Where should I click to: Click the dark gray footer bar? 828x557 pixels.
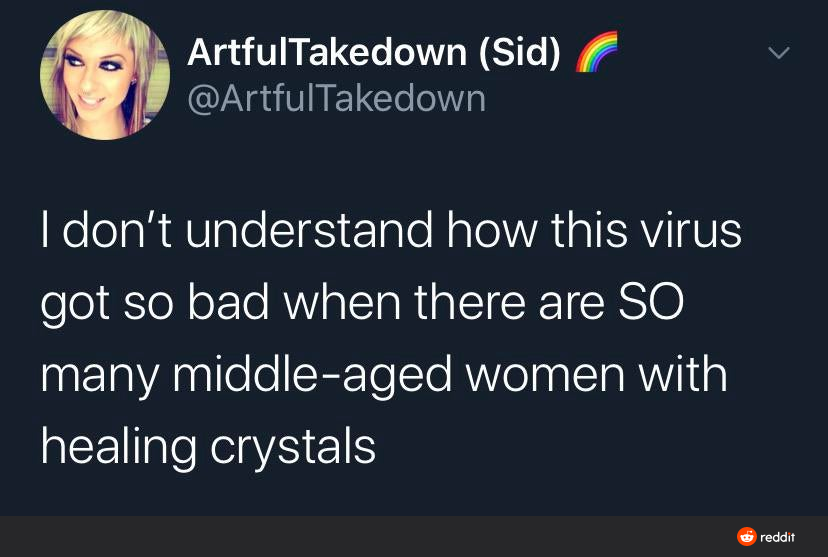[400, 537]
